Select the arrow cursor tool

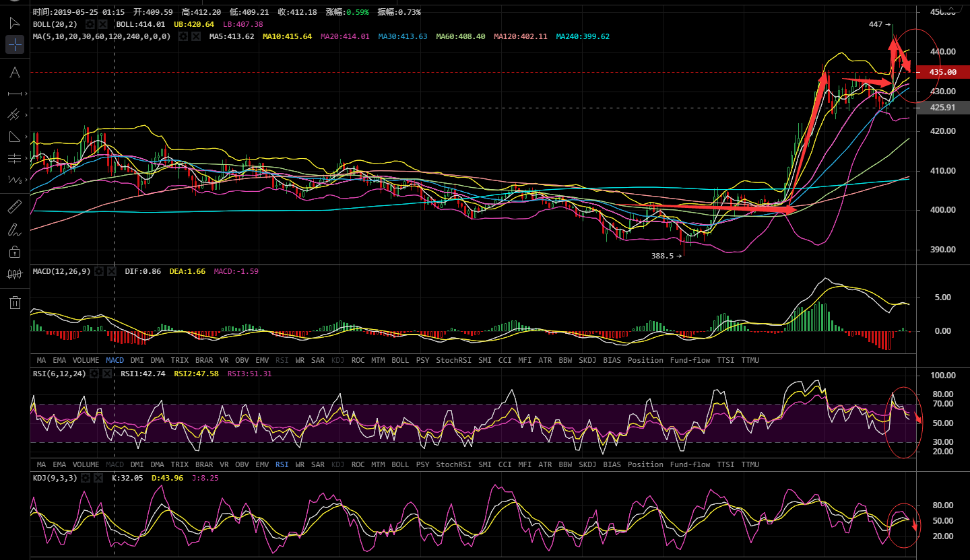tap(15, 23)
